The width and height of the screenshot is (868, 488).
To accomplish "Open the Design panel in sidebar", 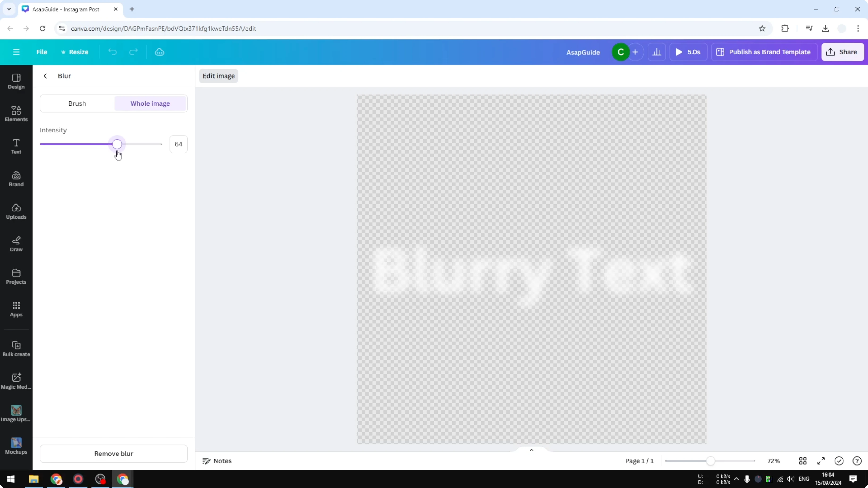I will [16, 82].
